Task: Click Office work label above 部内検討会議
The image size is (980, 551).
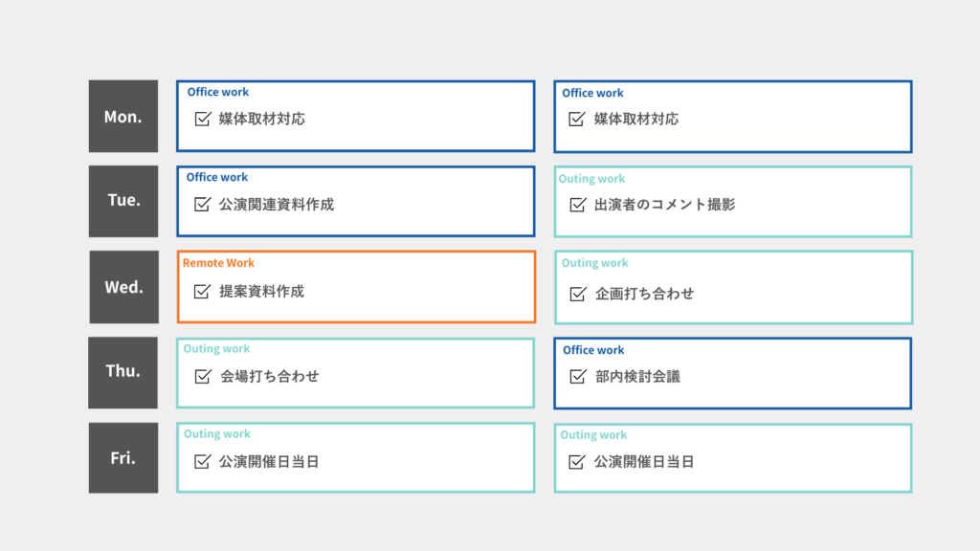Action: (x=593, y=350)
